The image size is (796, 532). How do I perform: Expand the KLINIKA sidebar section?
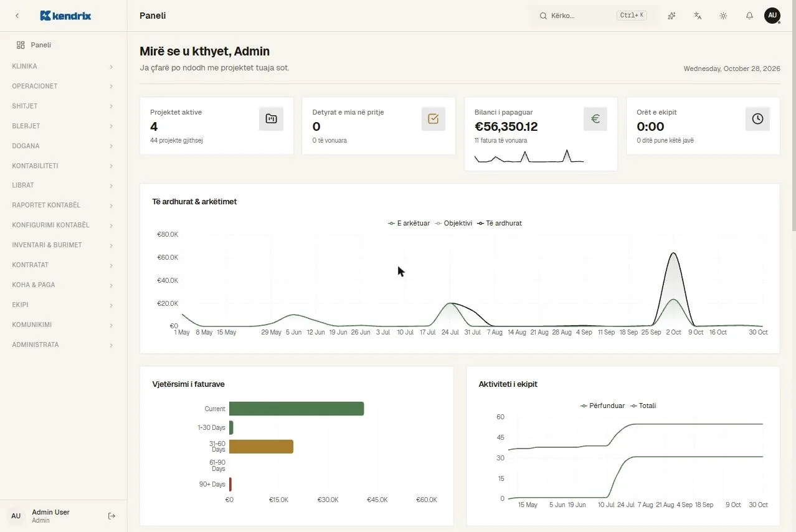pos(64,66)
